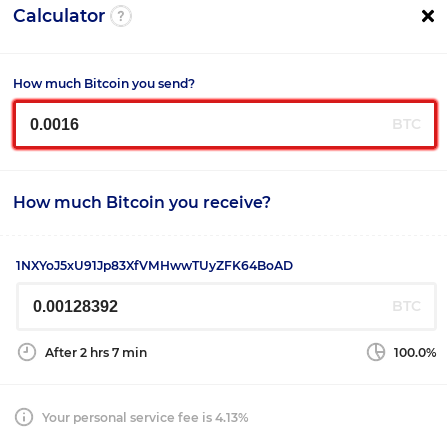Click the 'How much Bitcoin you receive?' heading
The height and width of the screenshot is (435, 447).
142,202
